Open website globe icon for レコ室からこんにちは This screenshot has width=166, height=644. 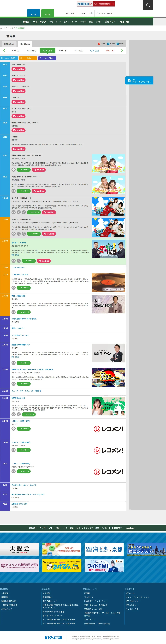pos(14,288)
